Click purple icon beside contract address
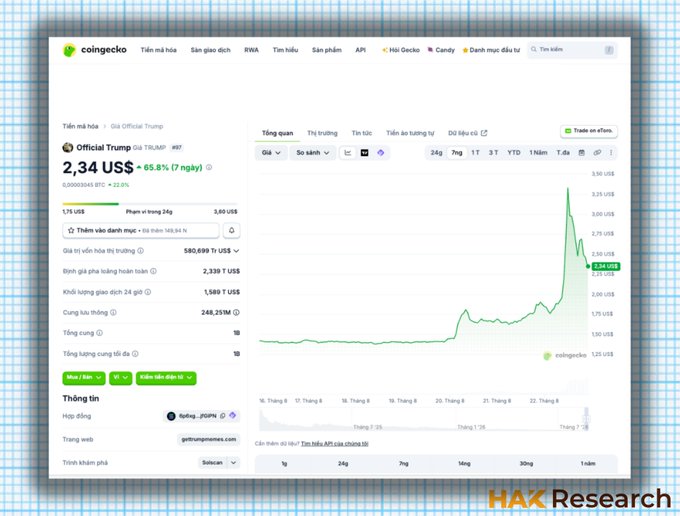 pos(232,415)
